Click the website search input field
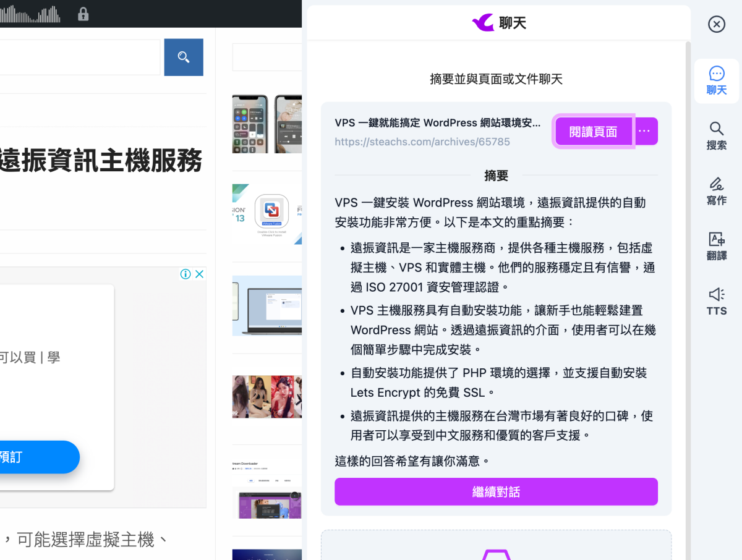The image size is (742, 560). click(x=80, y=57)
